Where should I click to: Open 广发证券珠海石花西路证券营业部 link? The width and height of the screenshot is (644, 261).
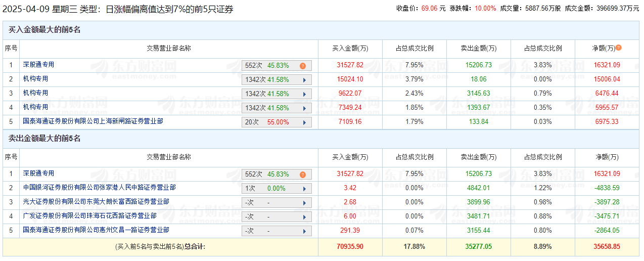tap(89, 216)
